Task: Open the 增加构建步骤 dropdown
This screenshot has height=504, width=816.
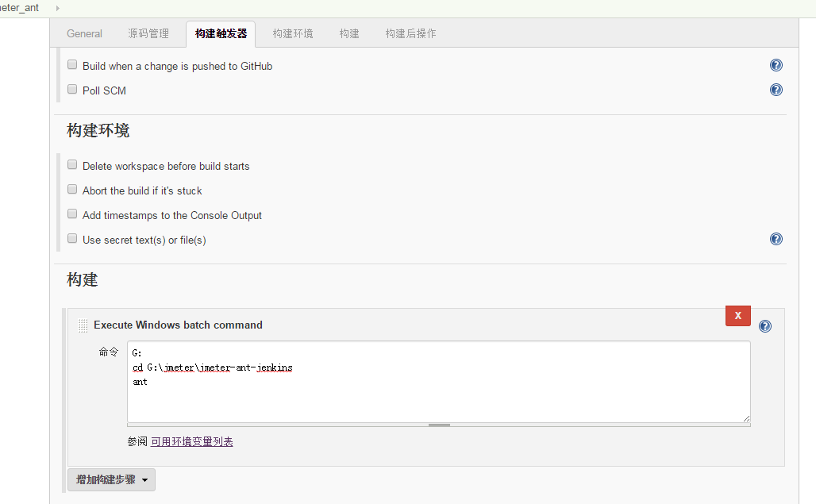Action: coord(111,479)
